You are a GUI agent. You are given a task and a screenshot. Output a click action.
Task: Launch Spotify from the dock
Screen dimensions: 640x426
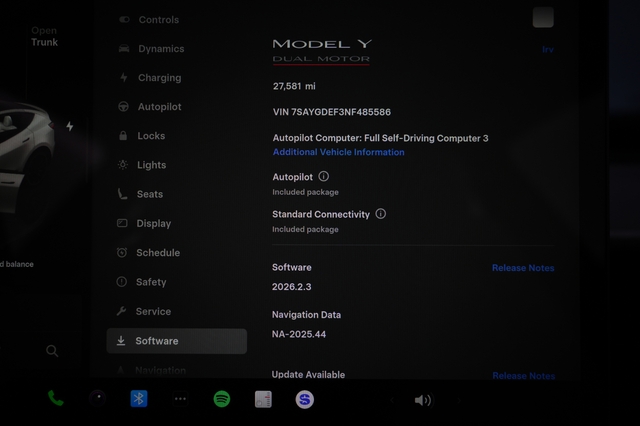222,399
